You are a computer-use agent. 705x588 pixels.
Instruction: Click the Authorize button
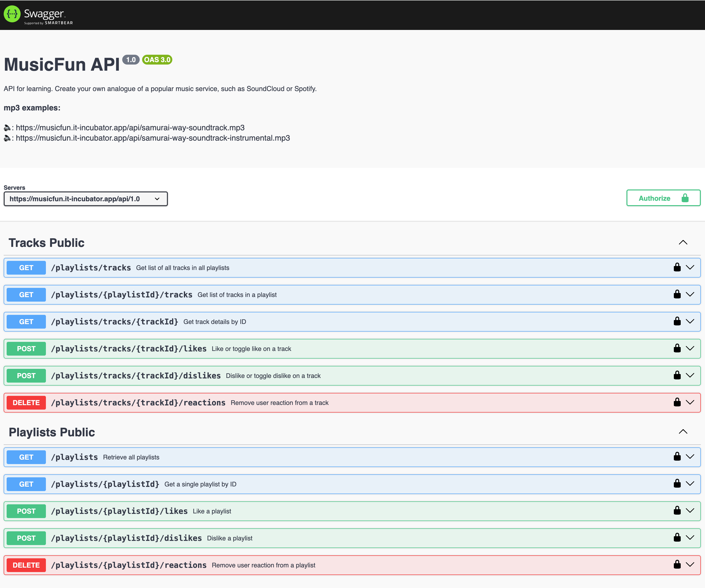663,198
